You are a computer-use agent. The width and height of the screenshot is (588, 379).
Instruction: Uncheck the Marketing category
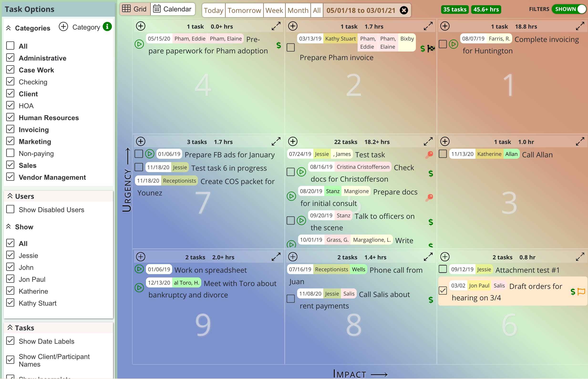pos(10,141)
